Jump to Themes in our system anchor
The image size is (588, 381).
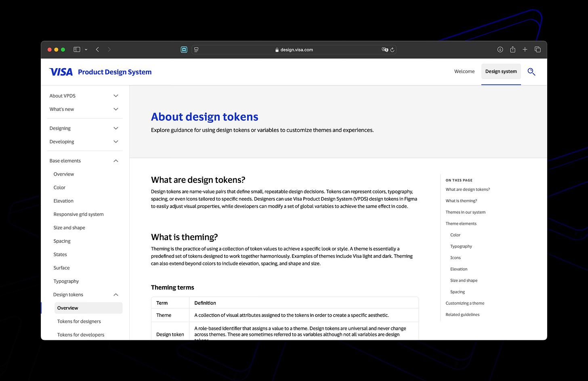coord(466,212)
